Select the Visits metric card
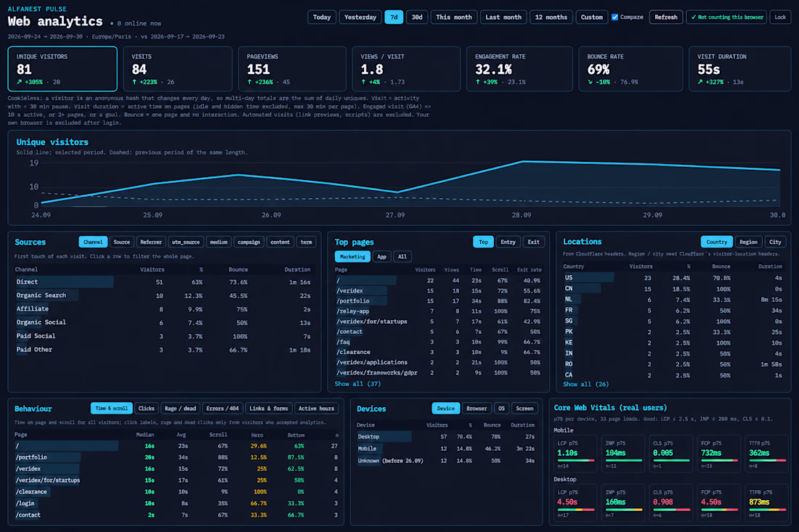Viewport: 799px width, 532px height. pyautogui.click(x=177, y=69)
